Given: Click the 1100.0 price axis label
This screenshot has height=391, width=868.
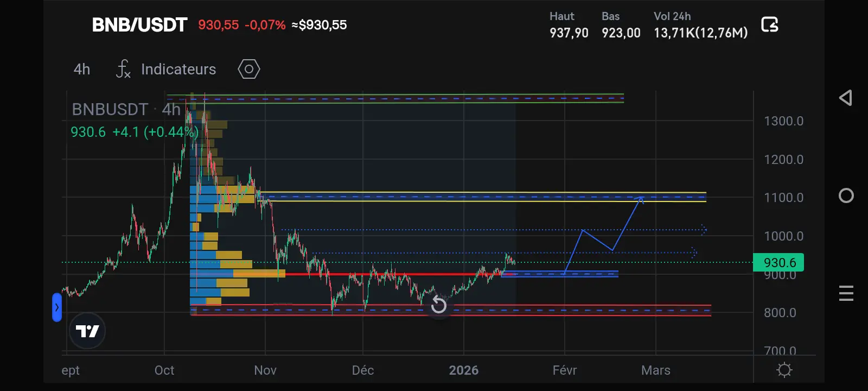Looking at the screenshot, I should 783,198.
